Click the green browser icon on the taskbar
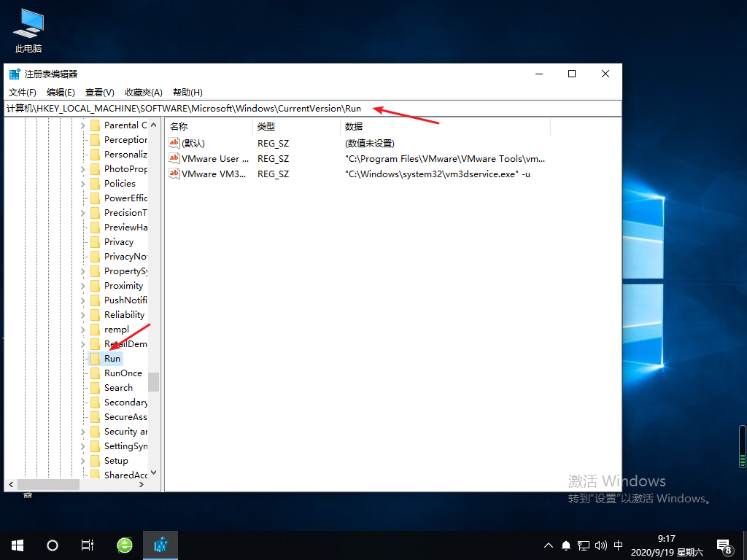This screenshot has height=560, width=747. [123, 545]
